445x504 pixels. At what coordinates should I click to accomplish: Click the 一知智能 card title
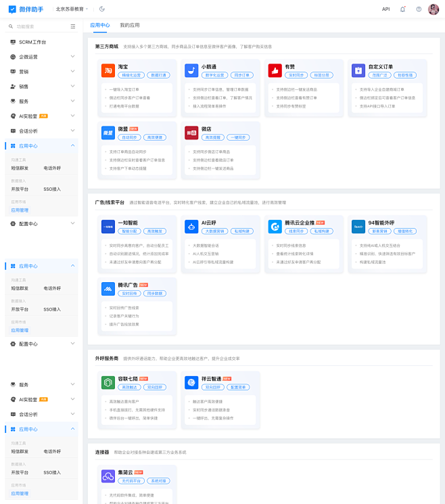point(128,223)
